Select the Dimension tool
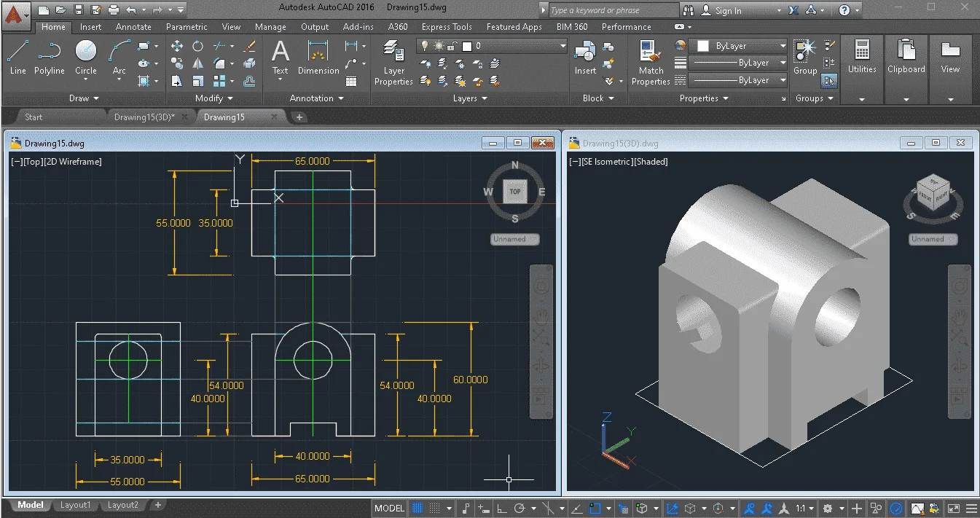Screen dimensions: 980x518 pos(318,58)
